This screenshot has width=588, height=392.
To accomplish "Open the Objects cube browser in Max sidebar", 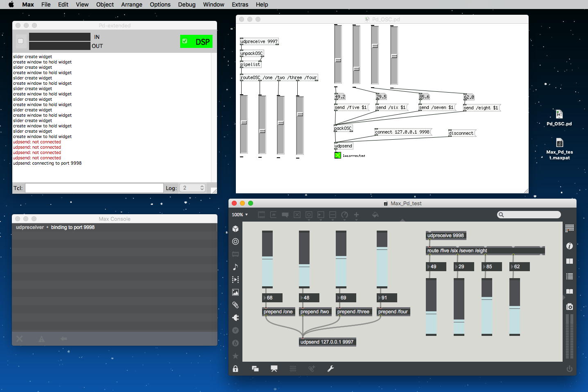I will coord(235,229).
